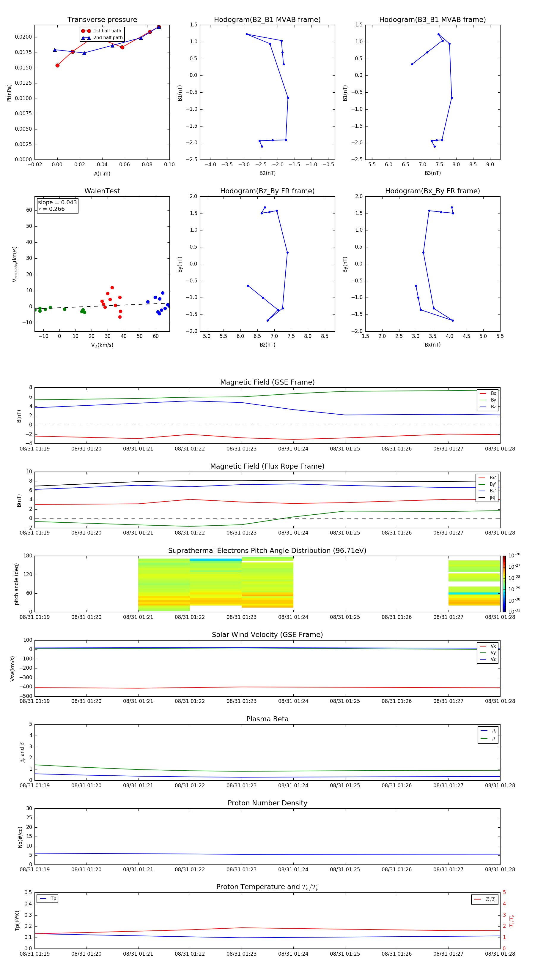Click the Proton Temperature and Te/Tp title
The image size is (535, 980).
click(x=267, y=887)
